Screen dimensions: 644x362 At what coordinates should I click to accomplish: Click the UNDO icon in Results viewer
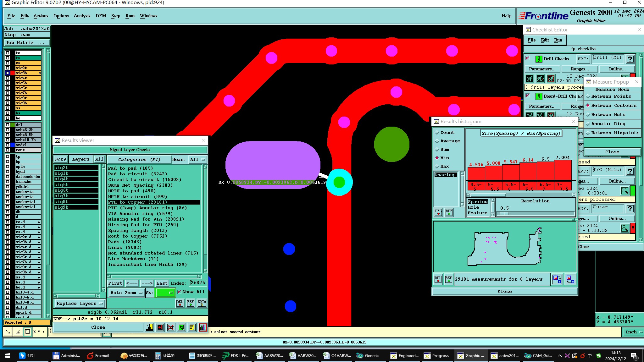(x=202, y=303)
